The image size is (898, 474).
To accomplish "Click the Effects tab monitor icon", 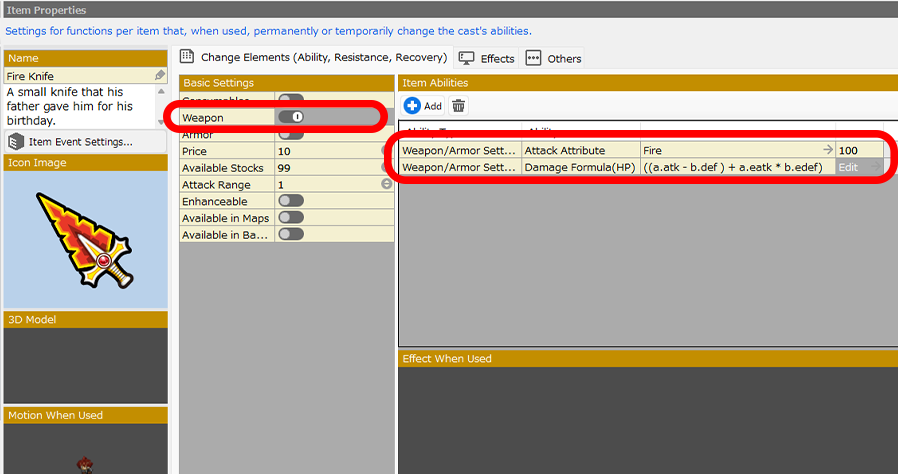I will click(x=467, y=58).
